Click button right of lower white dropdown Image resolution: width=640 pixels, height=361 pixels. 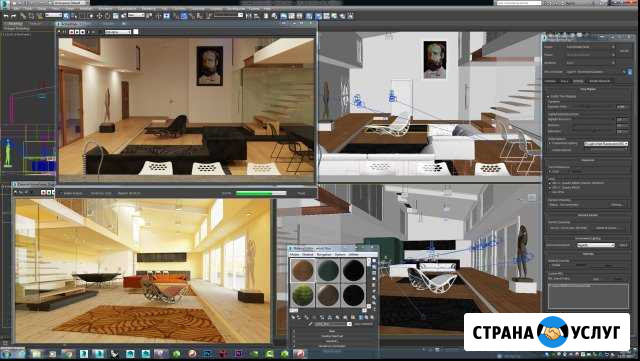tap(623, 245)
